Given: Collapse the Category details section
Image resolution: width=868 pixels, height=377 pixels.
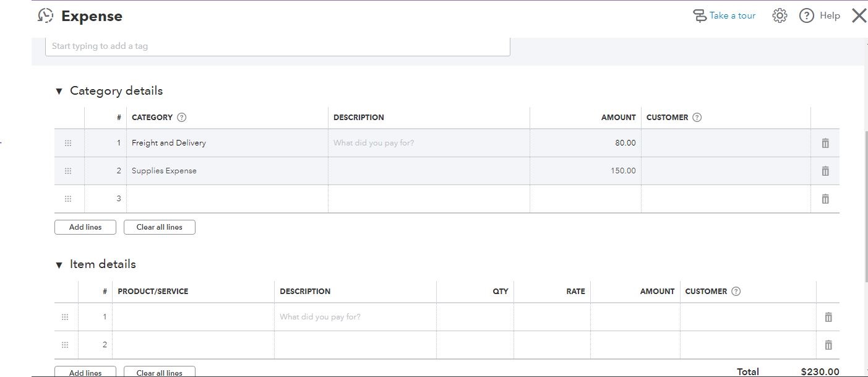Looking at the screenshot, I should (59, 92).
